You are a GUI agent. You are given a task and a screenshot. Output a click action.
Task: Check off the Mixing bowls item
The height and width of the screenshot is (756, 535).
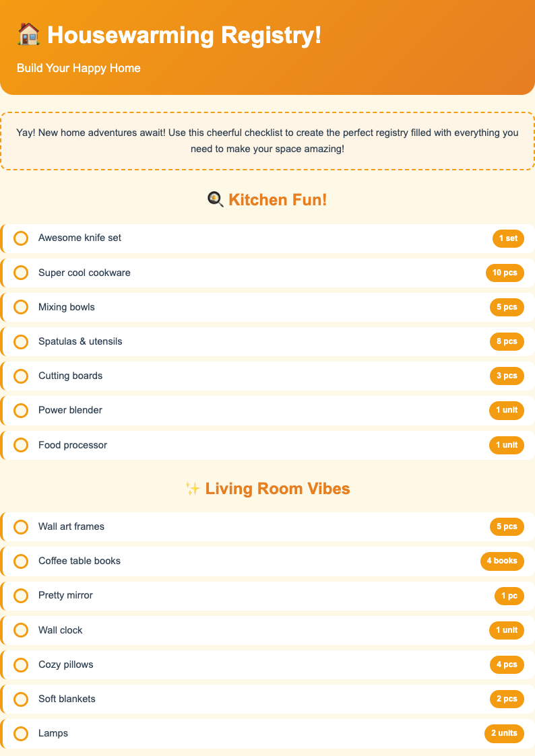click(x=21, y=307)
